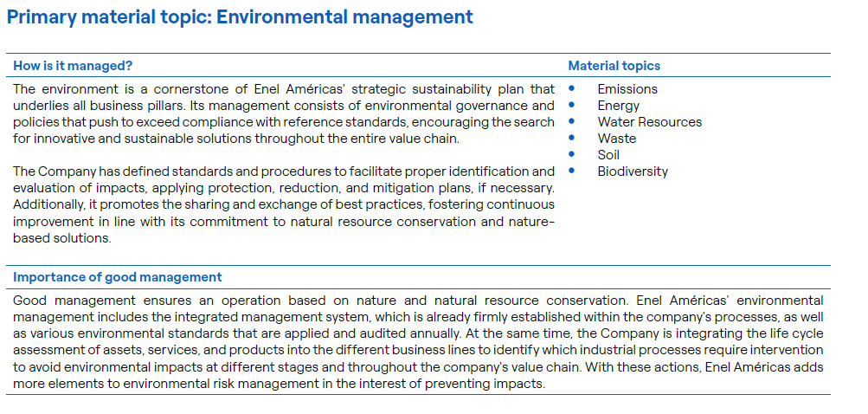Select the "Emissions" list item
The height and width of the screenshot is (414, 868).
(627, 89)
